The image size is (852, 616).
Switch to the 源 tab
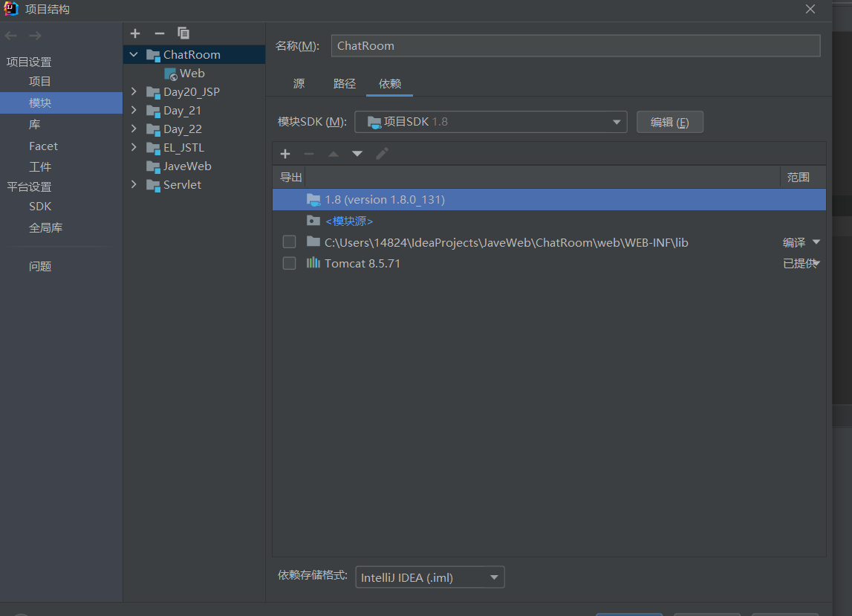(299, 84)
